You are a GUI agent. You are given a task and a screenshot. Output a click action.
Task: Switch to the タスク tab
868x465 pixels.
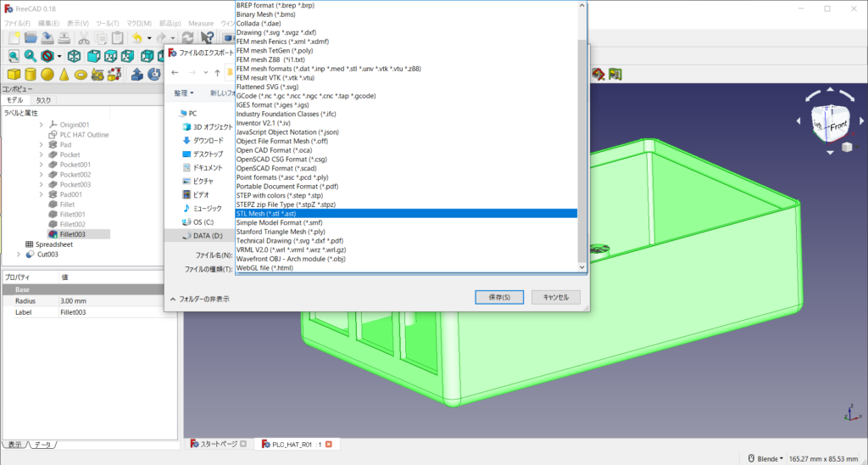(x=43, y=100)
